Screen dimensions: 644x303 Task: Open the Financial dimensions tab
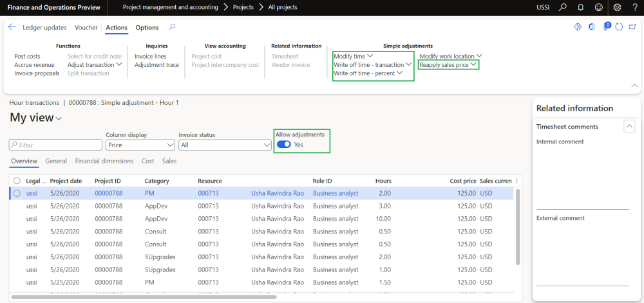104,161
